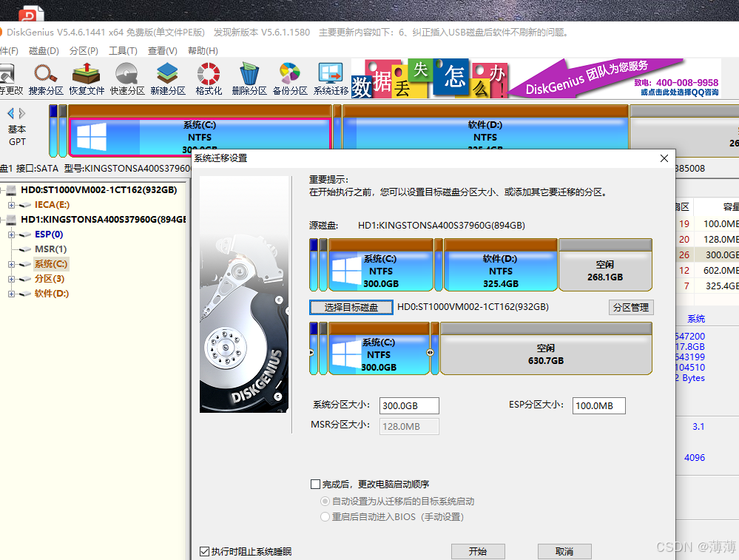Click Save Changes (存更改) toolbar icon
The image size is (739, 560).
coord(10,78)
